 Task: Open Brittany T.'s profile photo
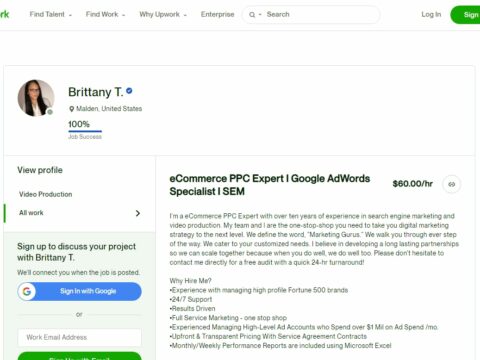point(36,98)
